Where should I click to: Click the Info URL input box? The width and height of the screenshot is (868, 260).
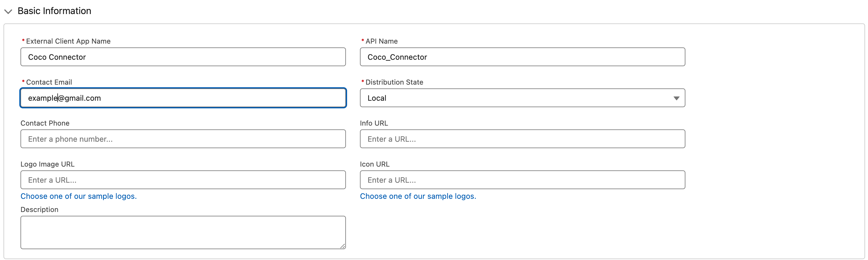pos(522,139)
